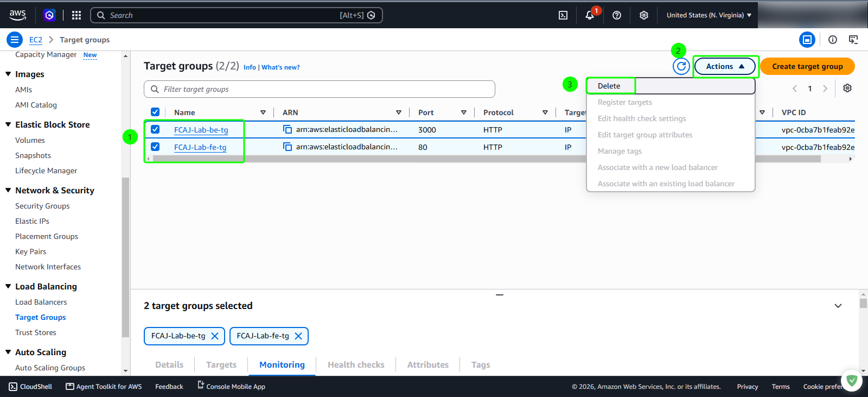Switch to the Monitoring tab
Screen dimensions: 868x397
coord(282,365)
